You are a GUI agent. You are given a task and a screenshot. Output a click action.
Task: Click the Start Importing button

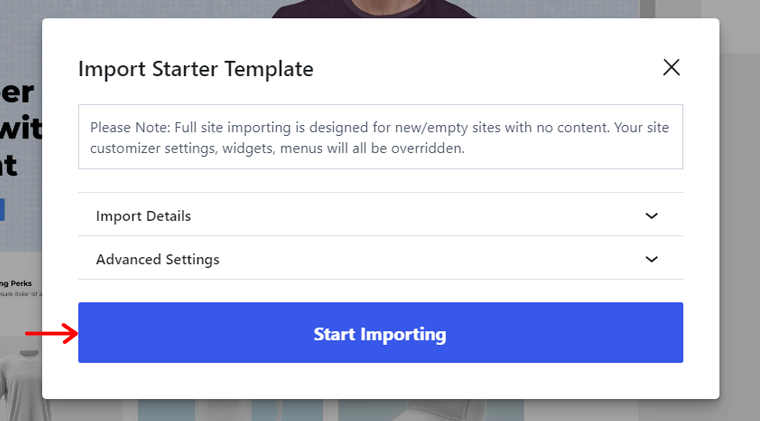(x=380, y=333)
